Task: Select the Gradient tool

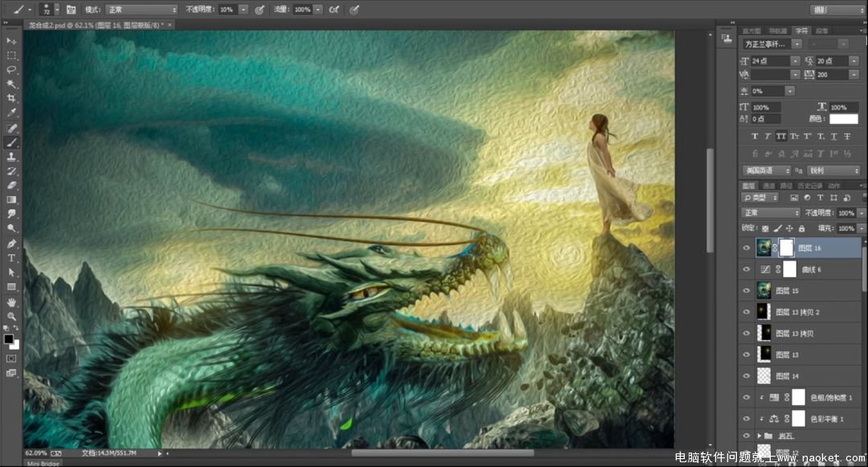Action: tap(11, 200)
